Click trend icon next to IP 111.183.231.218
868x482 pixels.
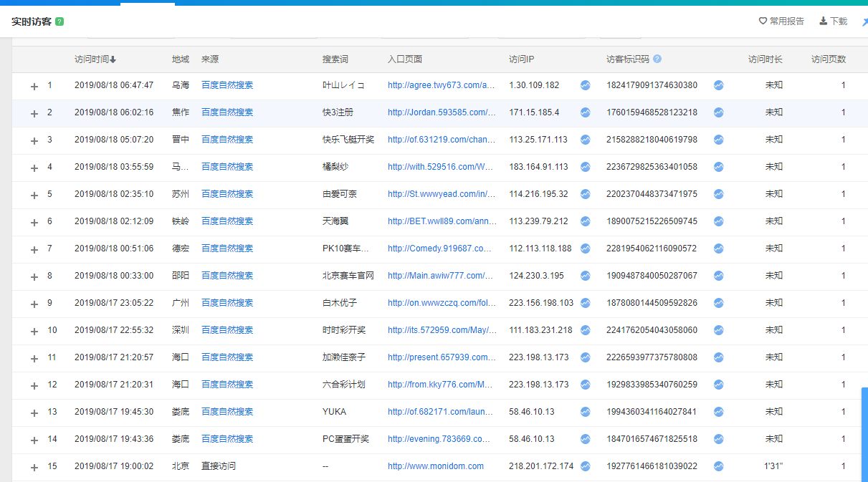click(x=586, y=330)
